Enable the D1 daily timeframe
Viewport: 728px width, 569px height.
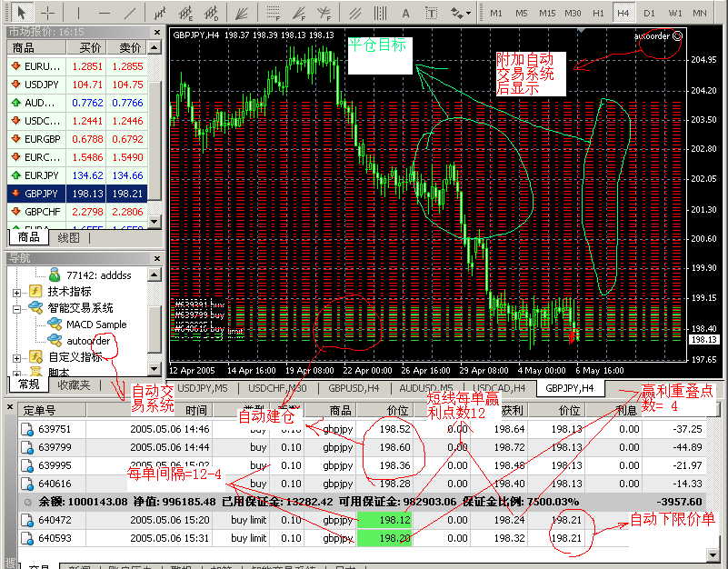pyautogui.click(x=649, y=13)
